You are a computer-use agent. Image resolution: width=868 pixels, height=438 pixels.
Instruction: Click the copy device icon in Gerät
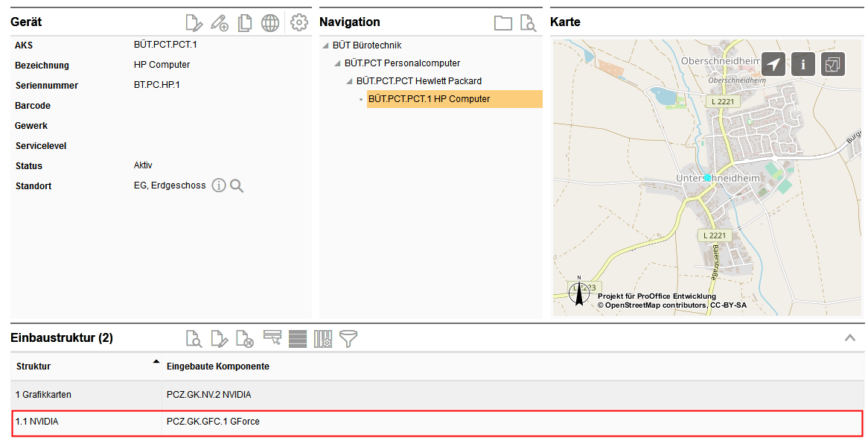click(x=245, y=23)
